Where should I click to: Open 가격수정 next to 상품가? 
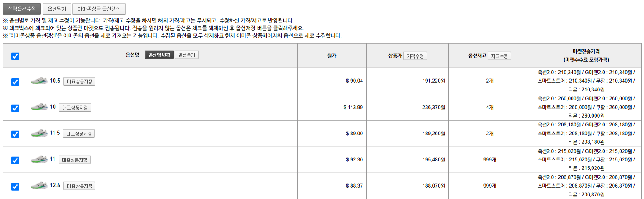click(415, 56)
